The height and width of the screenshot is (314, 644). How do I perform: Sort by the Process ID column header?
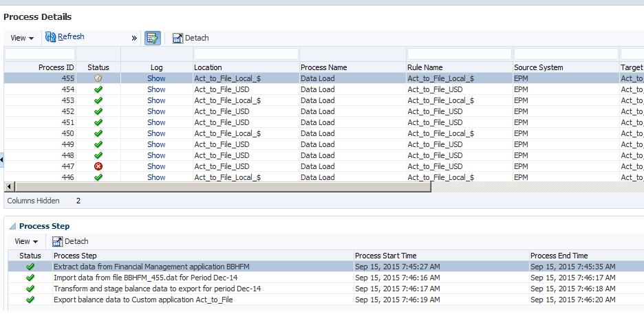[56, 67]
